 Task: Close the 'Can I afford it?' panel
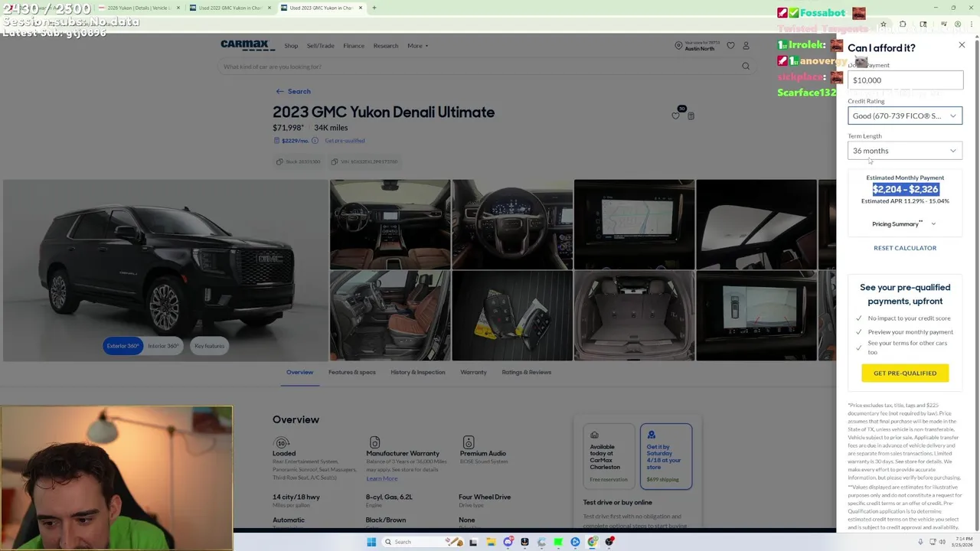[962, 45]
